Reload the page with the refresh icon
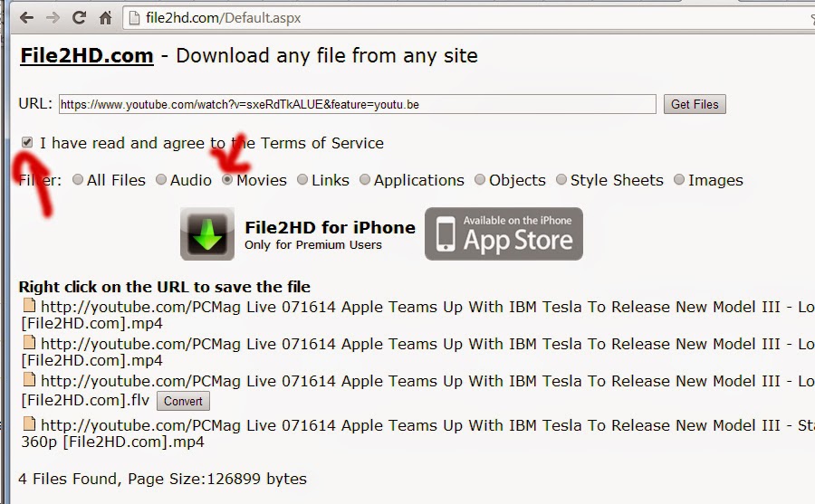This screenshot has width=815, height=504. coord(79,18)
